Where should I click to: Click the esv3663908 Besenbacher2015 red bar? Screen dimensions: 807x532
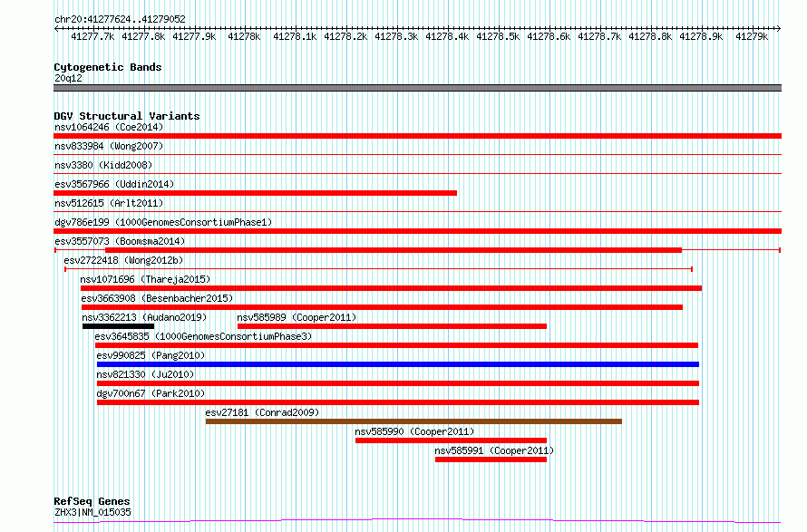(382, 307)
